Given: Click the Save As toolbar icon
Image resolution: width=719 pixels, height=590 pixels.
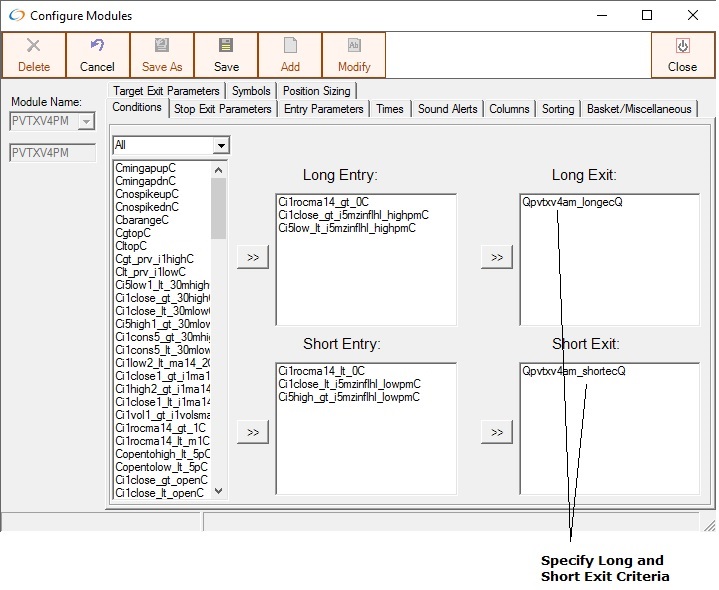Looking at the screenshot, I should point(161,47).
